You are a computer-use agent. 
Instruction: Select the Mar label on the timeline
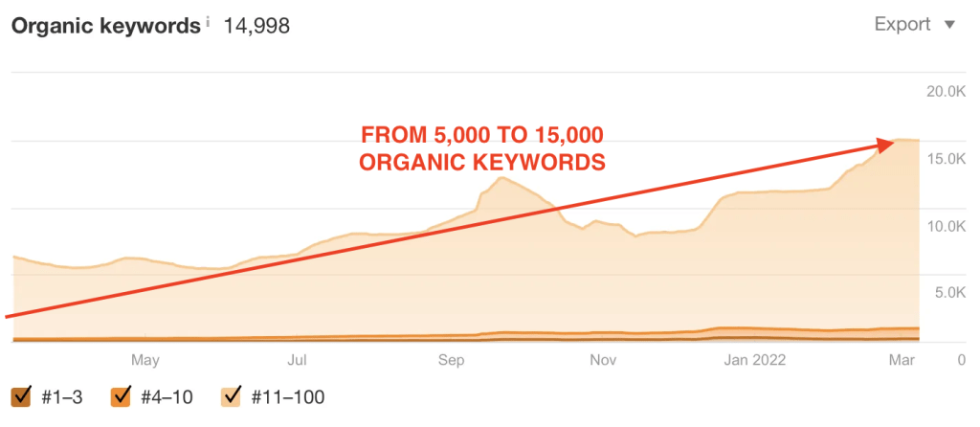coord(904,360)
